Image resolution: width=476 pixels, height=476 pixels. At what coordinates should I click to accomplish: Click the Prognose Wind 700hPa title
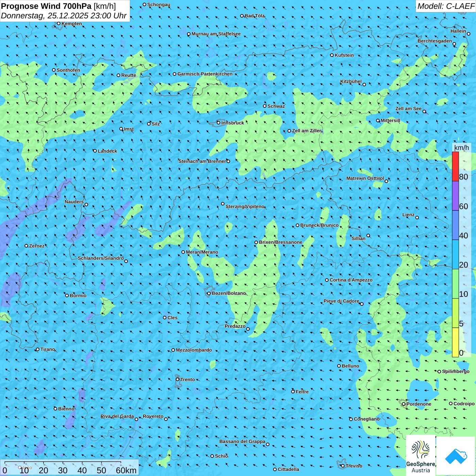[58, 6]
